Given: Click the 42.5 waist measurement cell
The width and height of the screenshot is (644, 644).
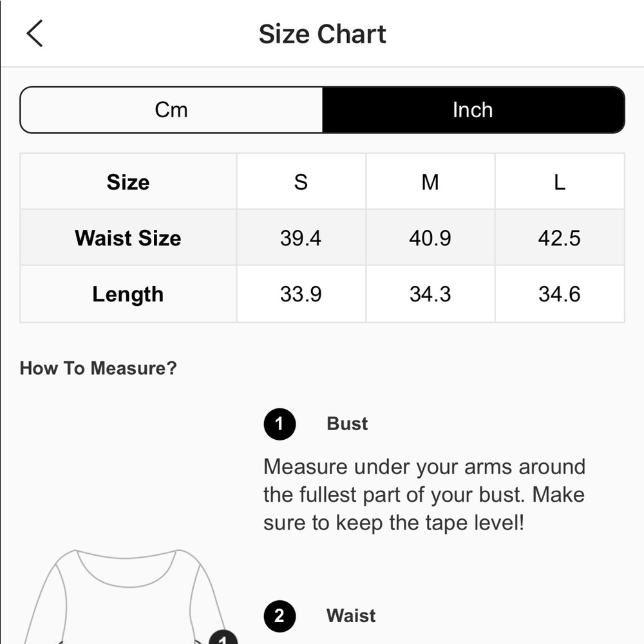Looking at the screenshot, I should [x=559, y=238].
